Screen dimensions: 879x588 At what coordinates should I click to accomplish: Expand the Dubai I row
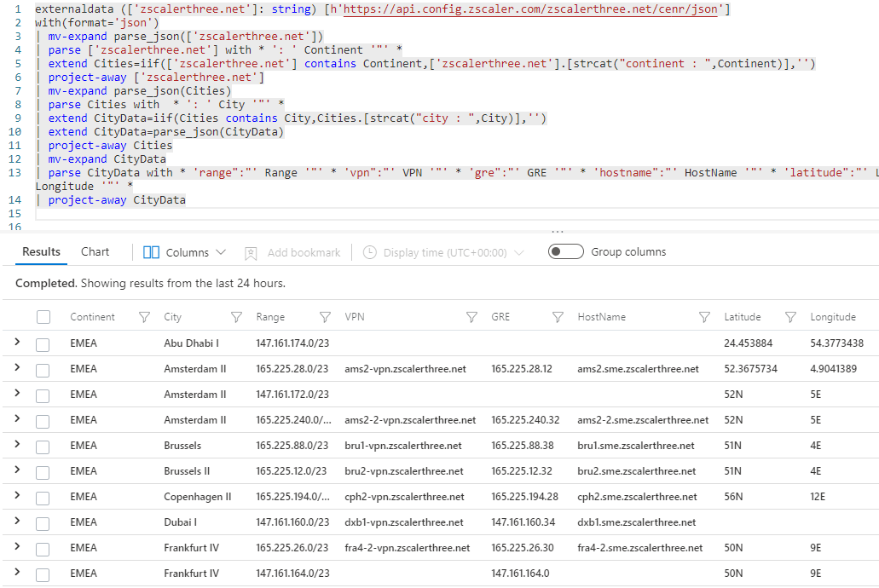tap(17, 522)
